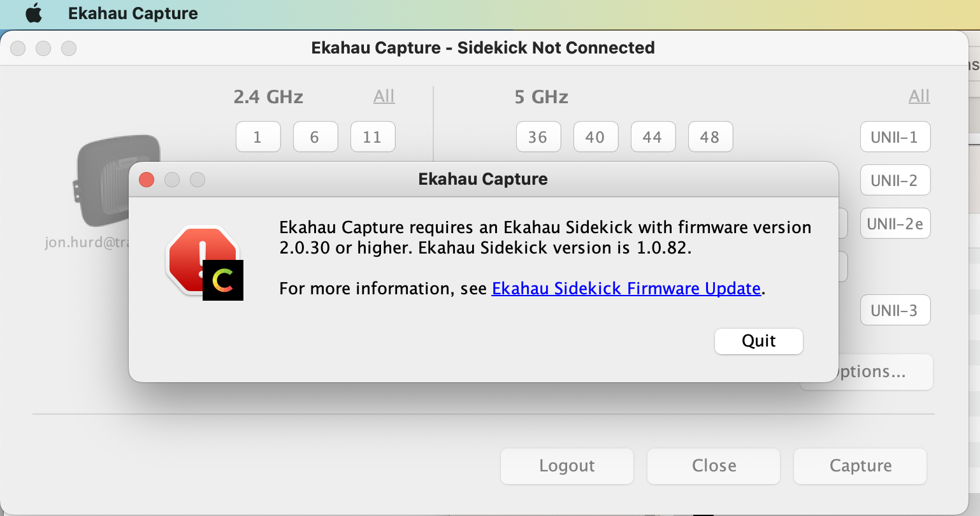Select All 2.4 GHz channels link
The height and width of the screenshot is (516, 980).
(x=384, y=96)
